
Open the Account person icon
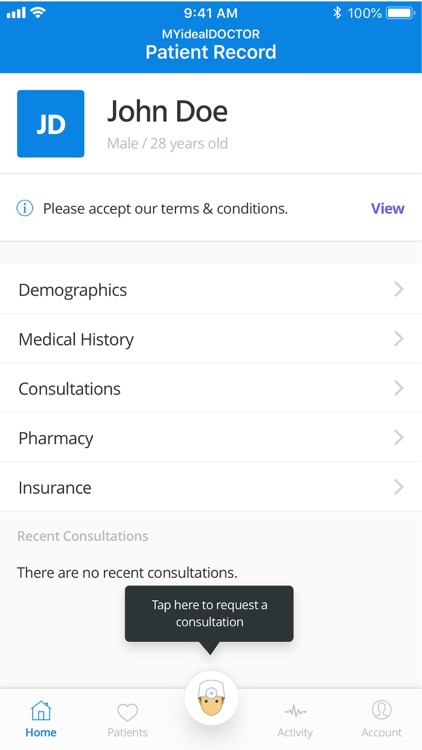coord(381,710)
